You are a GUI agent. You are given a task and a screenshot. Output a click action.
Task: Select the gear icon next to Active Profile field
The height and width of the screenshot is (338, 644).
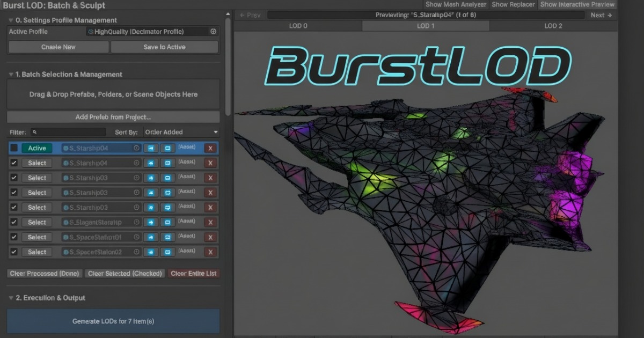(213, 32)
